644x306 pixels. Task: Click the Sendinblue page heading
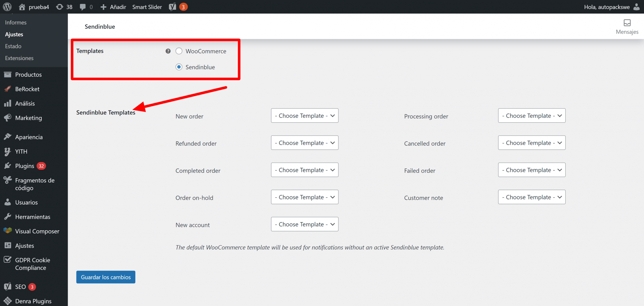point(100,27)
